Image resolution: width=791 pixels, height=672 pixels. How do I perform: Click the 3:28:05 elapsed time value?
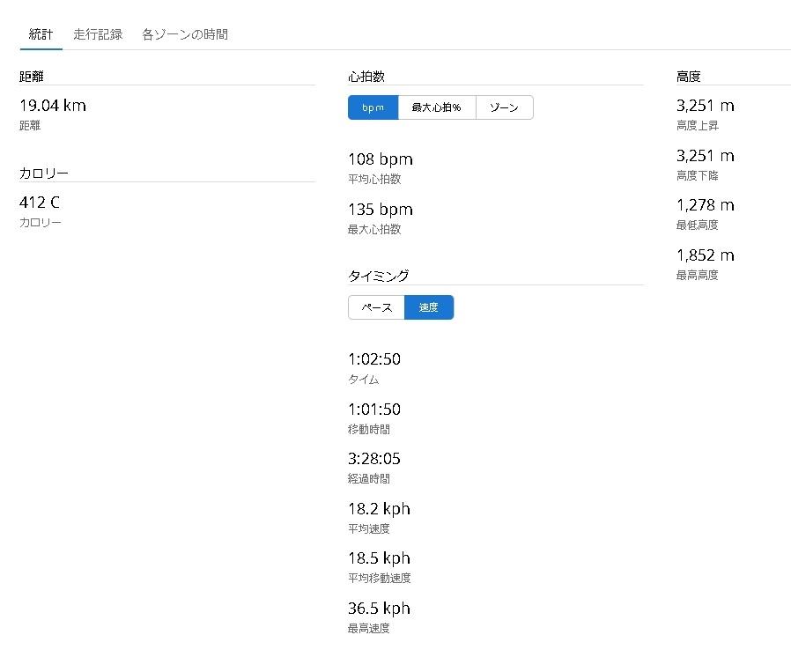click(x=374, y=459)
